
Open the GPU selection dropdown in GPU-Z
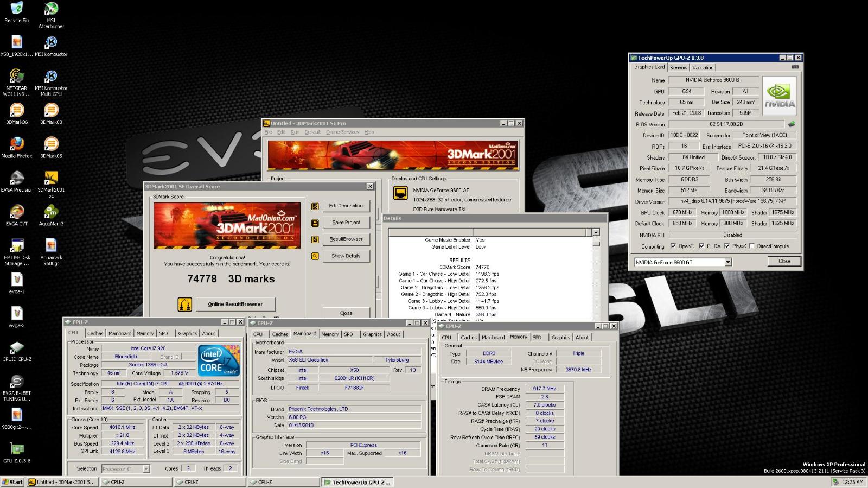click(x=728, y=262)
